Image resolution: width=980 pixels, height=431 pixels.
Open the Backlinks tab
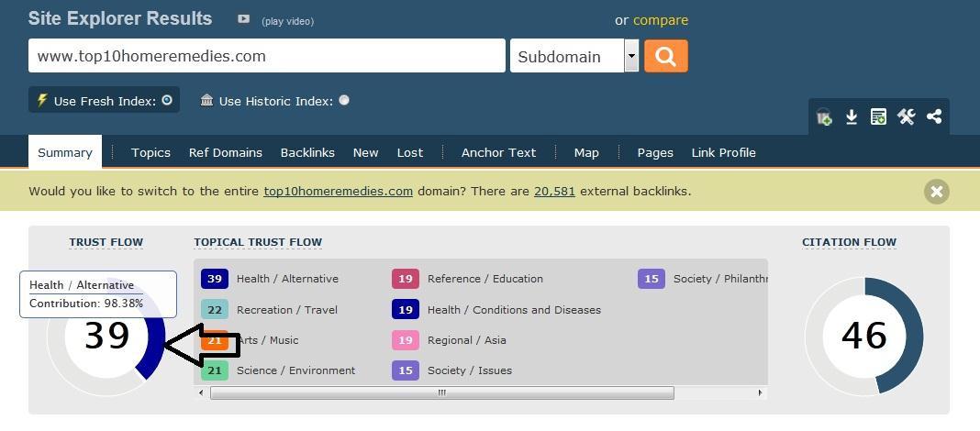pos(307,152)
